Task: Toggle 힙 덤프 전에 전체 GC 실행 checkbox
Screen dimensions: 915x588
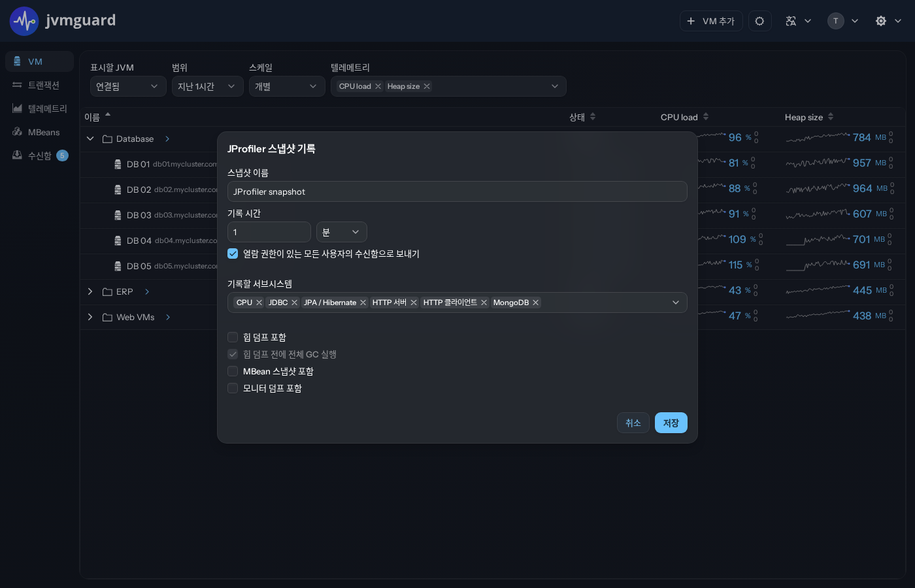Action: pyautogui.click(x=233, y=354)
